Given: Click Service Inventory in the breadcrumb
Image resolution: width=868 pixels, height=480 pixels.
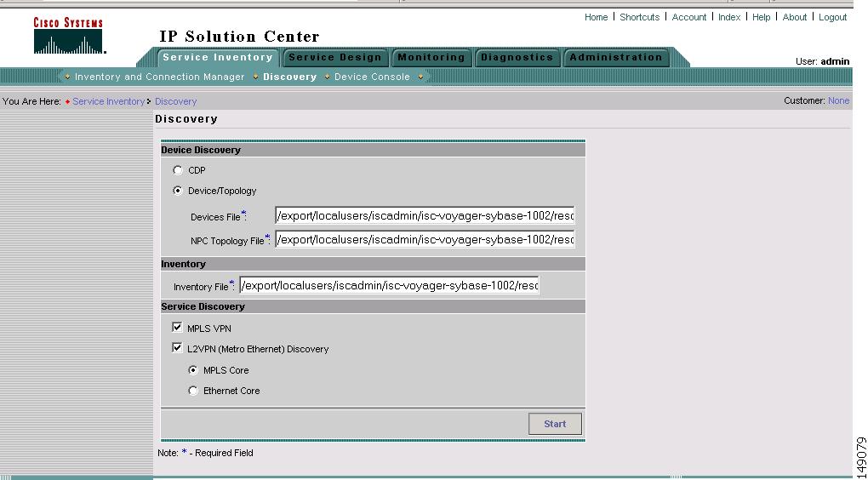Looking at the screenshot, I should (x=109, y=101).
